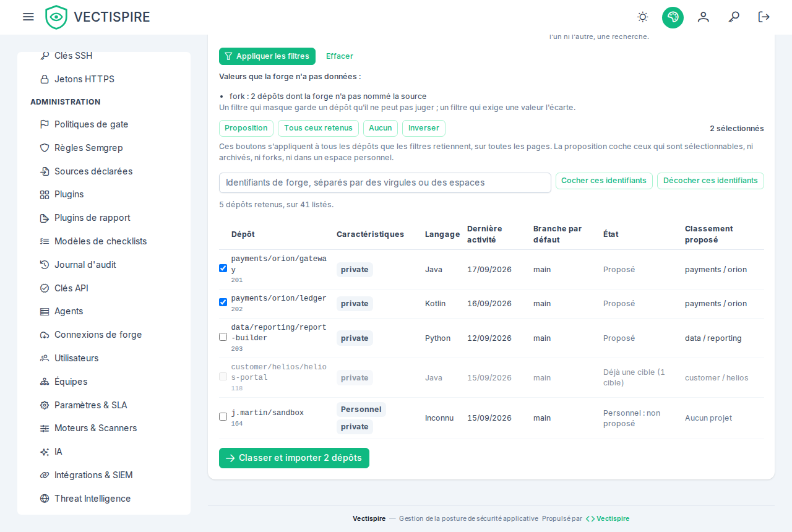Click the Agents server icon
This screenshot has width=792, height=532.
click(45, 311)
